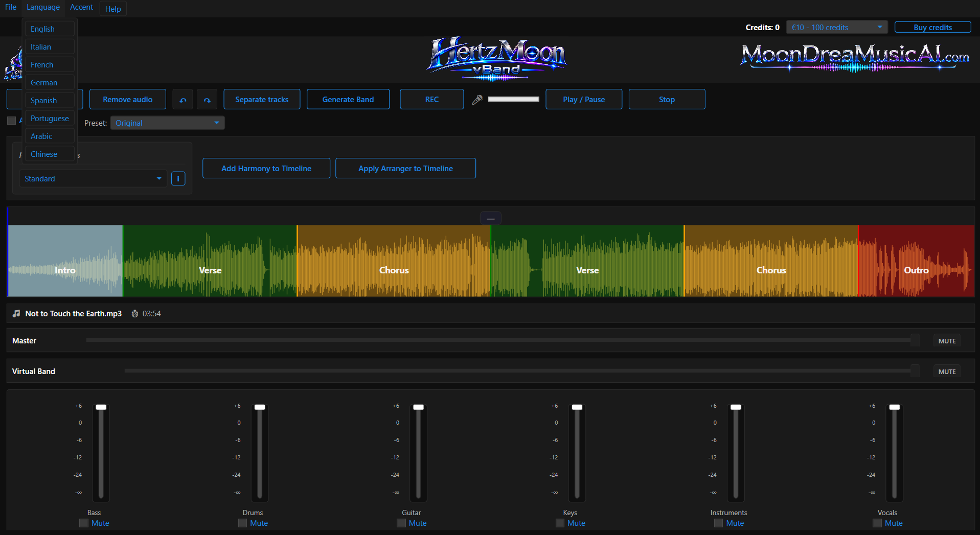This screenshot has height=535, width=980.
Task: Click the Keys fader knob
Action: [577, 407]
